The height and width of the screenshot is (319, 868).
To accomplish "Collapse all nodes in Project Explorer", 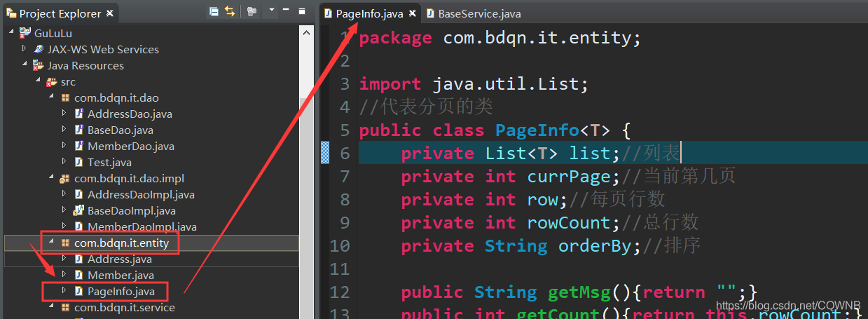I will pos(214,12).
